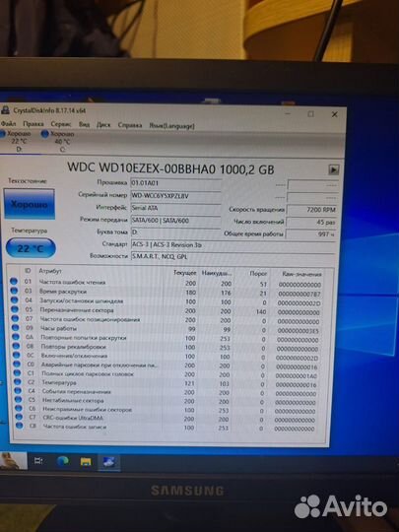Select disk C: tab at 40 °C
Image resolution: width=399 pixels, height=532 pixels.
pyautogui.click(x=59, y=141)
